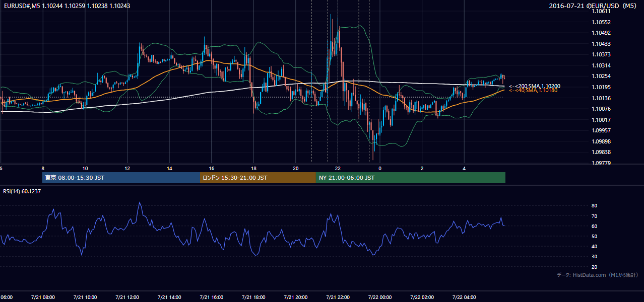Click price axis label 1.10611
The height and width of the screenshot is (302, 644).
coord(602,12)
